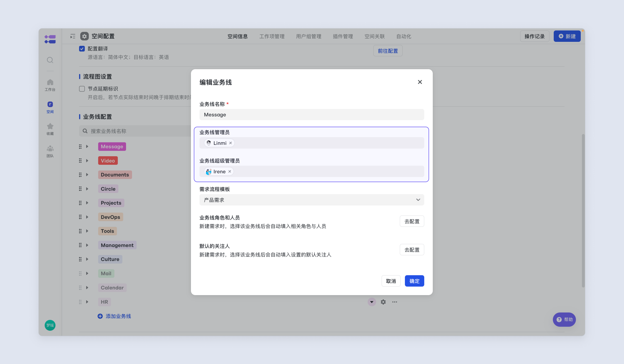Click 去配置 for 默认的关注人
The width and height of the screenshot is (624, 364).
click(x=412, y=250)
